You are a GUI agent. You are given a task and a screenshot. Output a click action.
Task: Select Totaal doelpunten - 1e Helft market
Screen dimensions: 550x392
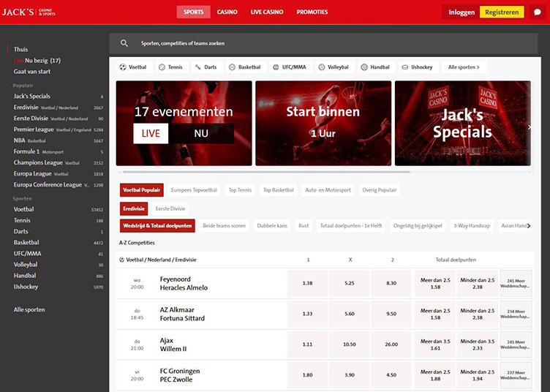351,226
